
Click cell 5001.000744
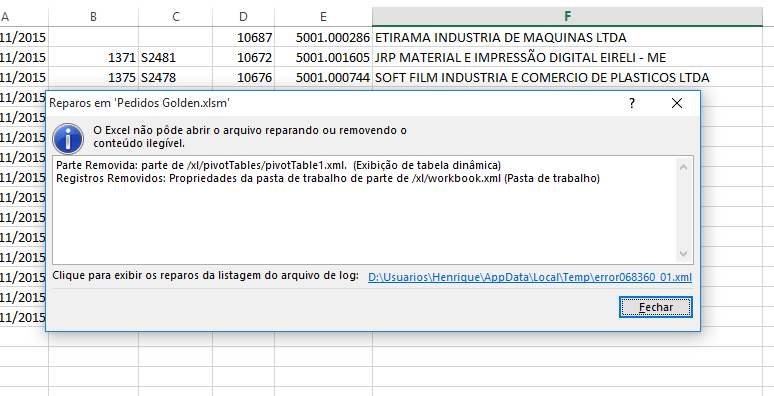pos(323,78)
